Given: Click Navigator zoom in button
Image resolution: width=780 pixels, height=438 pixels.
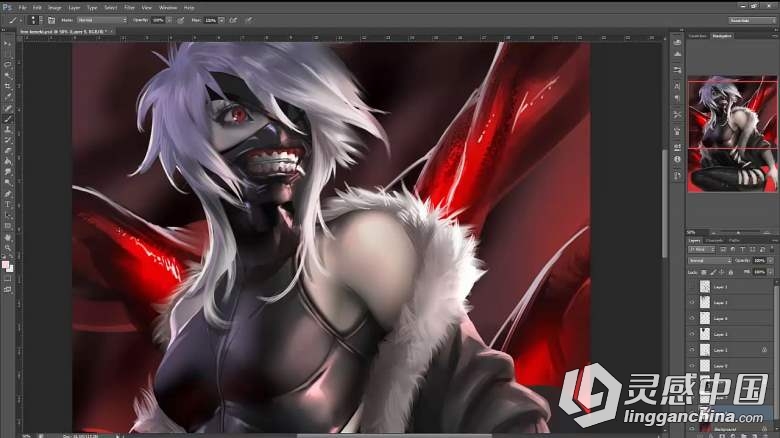Looking at the screenshot, I should coord(767,232).
